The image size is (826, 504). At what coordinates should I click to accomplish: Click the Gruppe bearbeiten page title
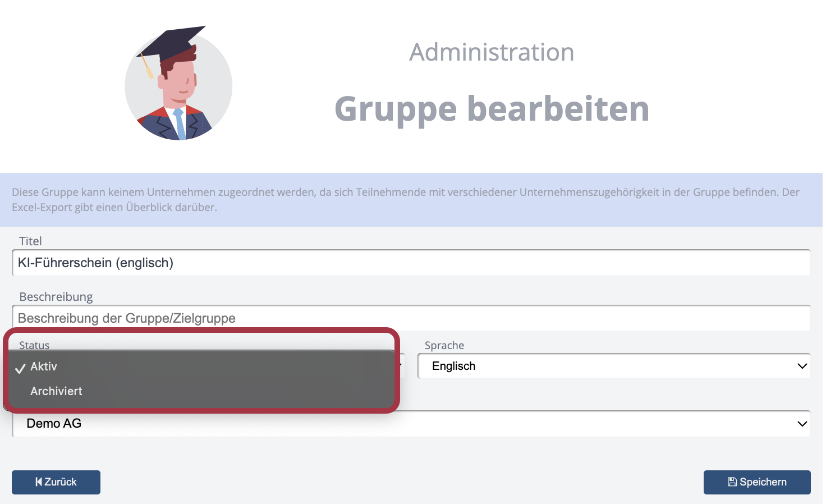pos(492,108)
